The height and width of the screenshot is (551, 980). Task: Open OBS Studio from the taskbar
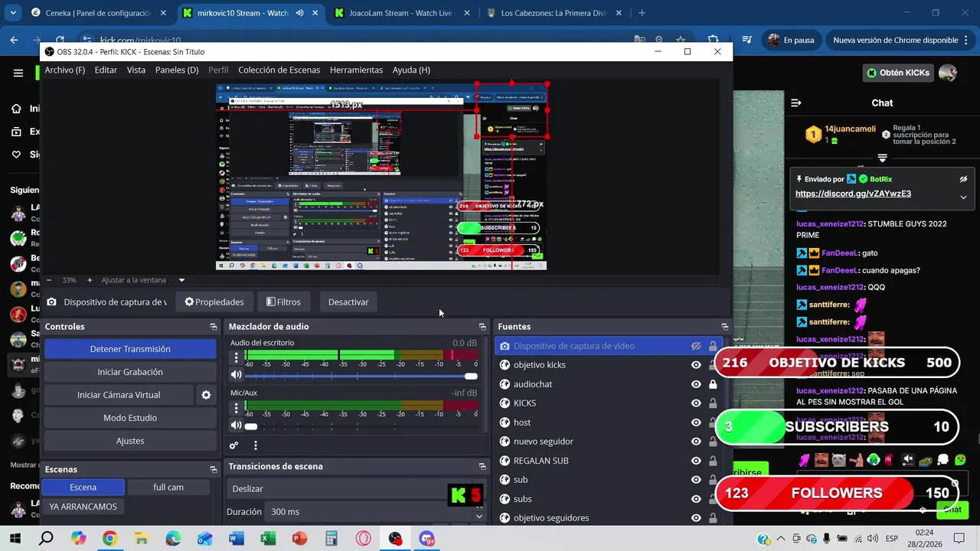395,539
